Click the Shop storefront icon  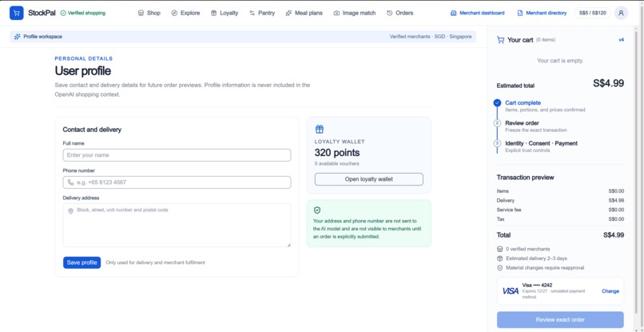(x=141, y=13)
